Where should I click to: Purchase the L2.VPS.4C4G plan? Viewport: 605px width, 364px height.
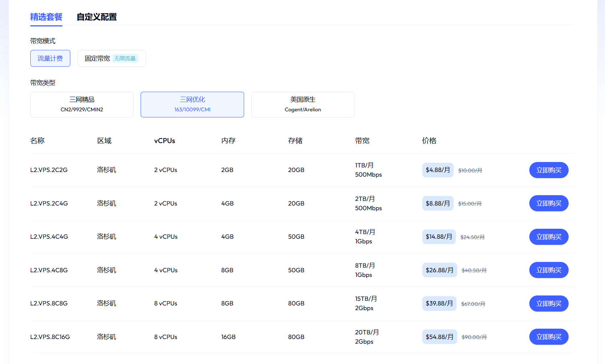tap(549, 237)
